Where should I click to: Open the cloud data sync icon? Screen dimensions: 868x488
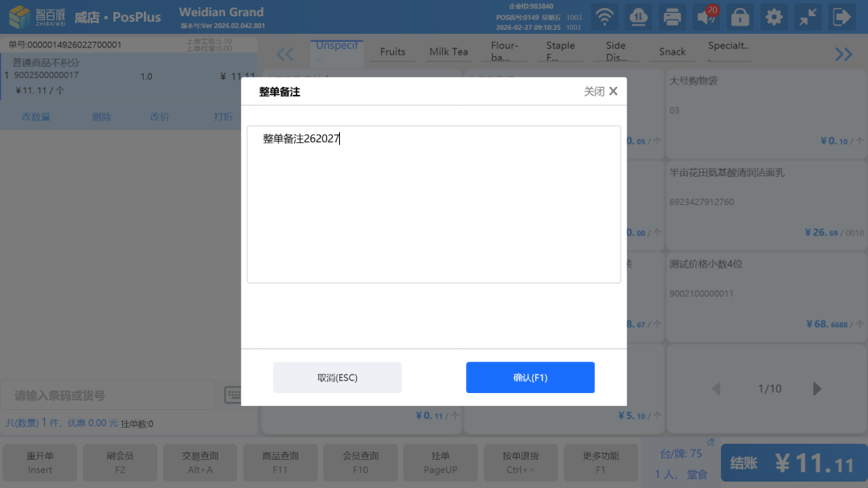point(640,16)
